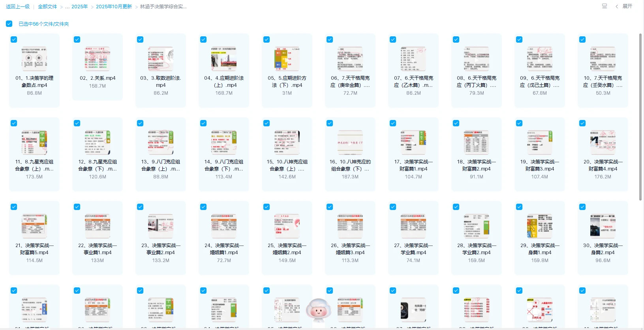Click the 已选中56个文件/文件夹 label
The image size is (644, 330).
click(x=44, y=24)
